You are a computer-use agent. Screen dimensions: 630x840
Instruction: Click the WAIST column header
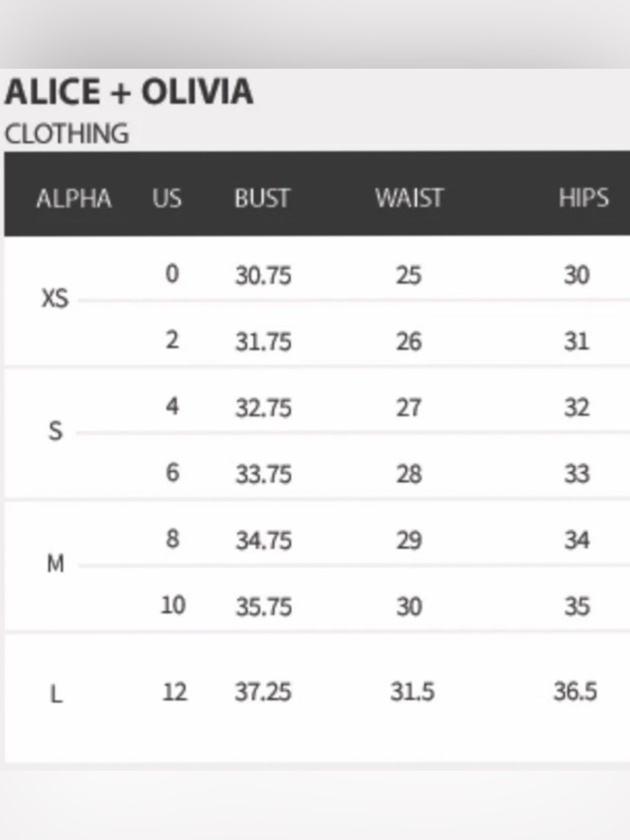pos(409,198)
